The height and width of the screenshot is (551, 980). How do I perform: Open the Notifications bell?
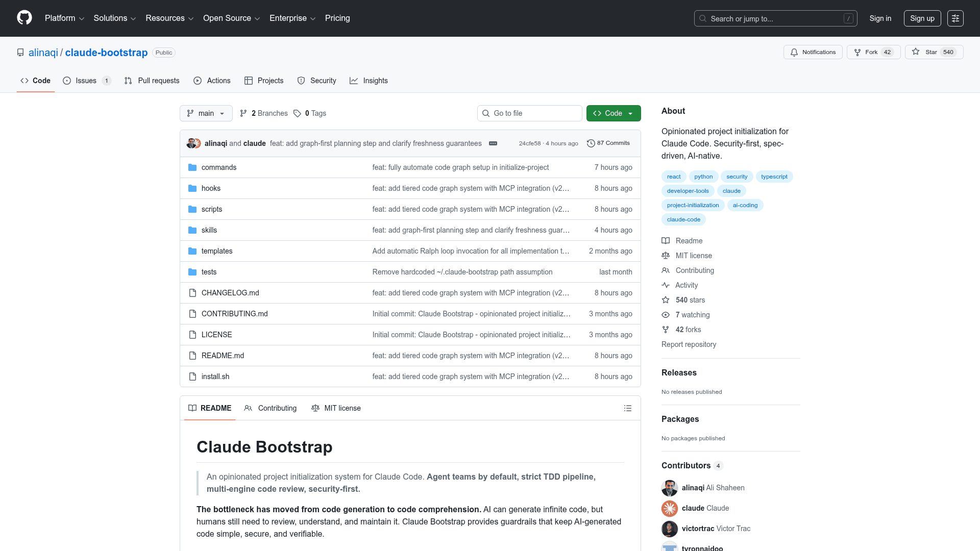tap(795, 52)
